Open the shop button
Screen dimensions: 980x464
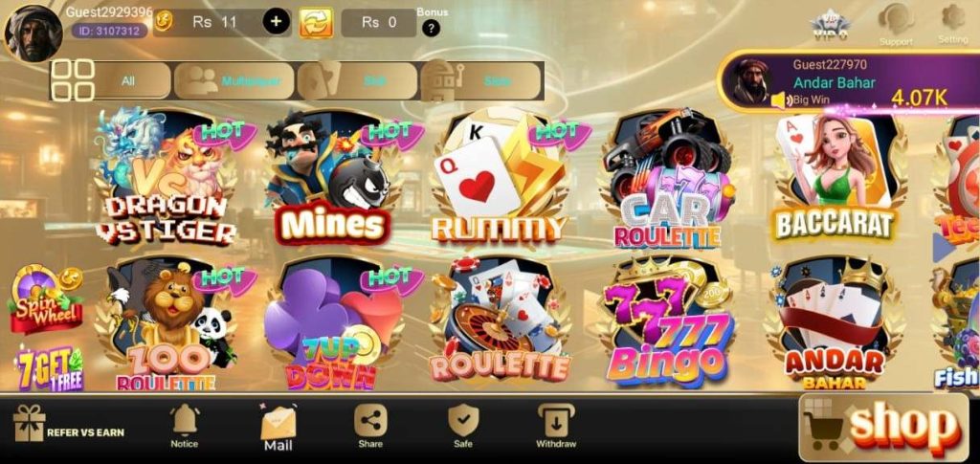[883, 428]
